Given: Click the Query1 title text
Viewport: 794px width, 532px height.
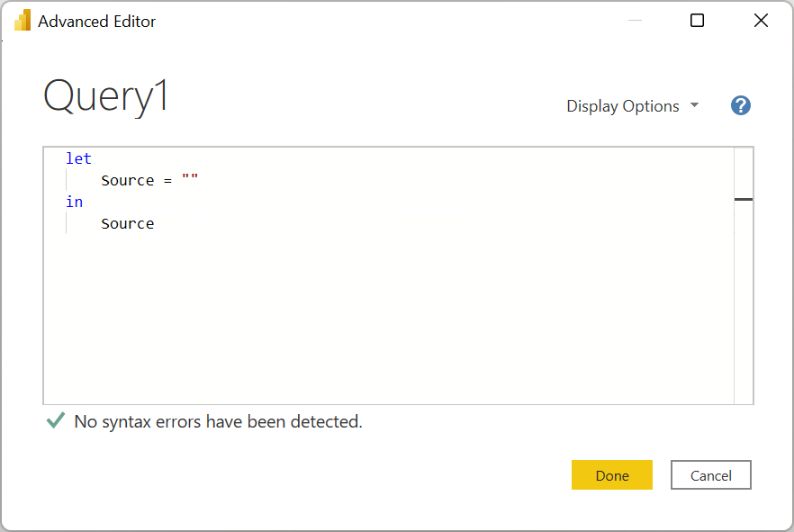Looking at the screenshot, I should click(x=104, y=96).
